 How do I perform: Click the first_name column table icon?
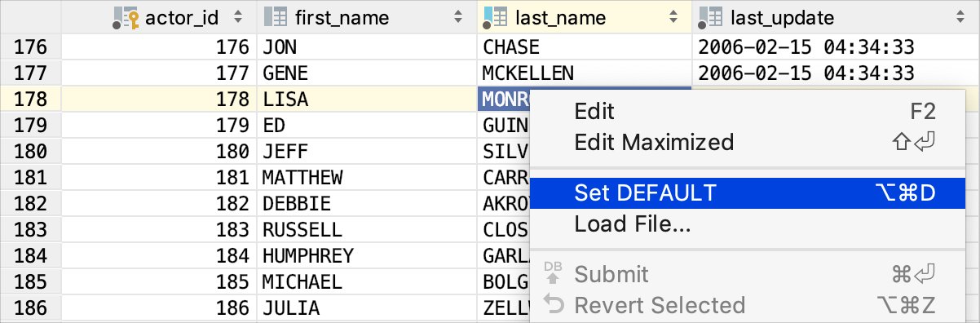click(x=276, y=17)
